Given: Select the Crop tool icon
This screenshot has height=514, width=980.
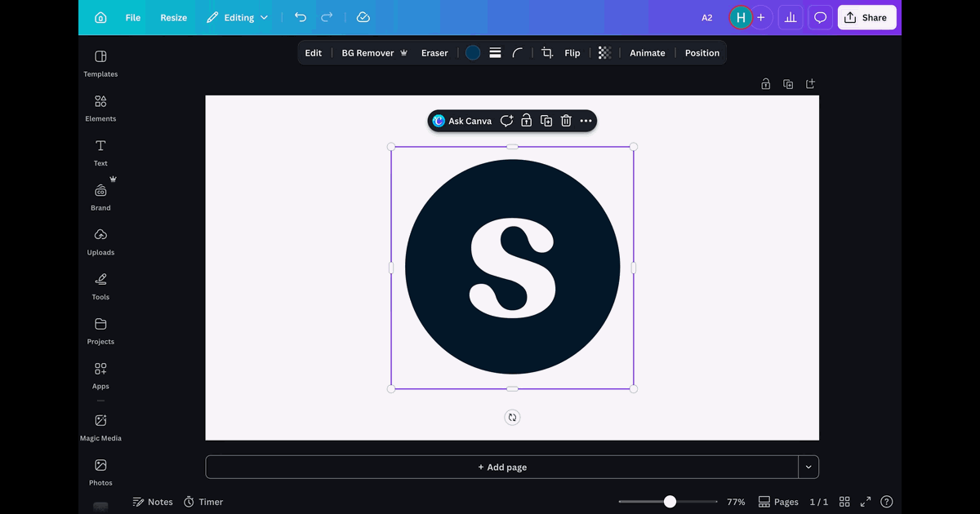Looking at the screenshot, I should click(547, 53).
